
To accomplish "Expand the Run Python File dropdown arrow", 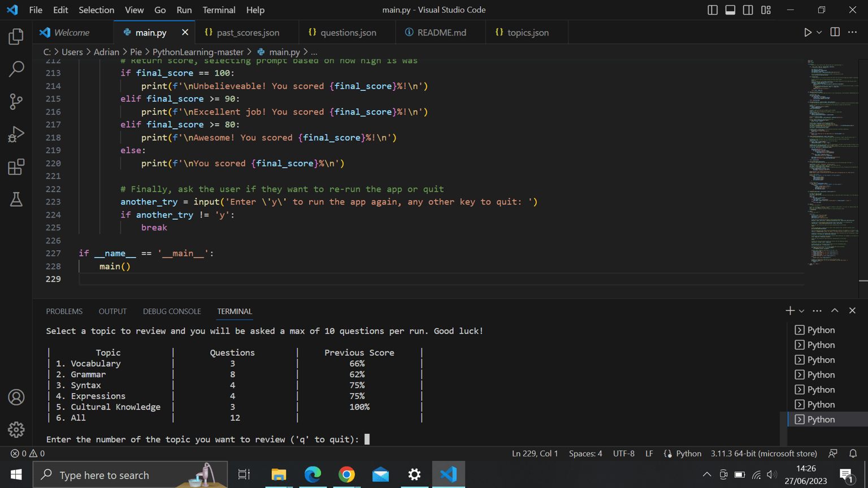I will pos(819,32).
